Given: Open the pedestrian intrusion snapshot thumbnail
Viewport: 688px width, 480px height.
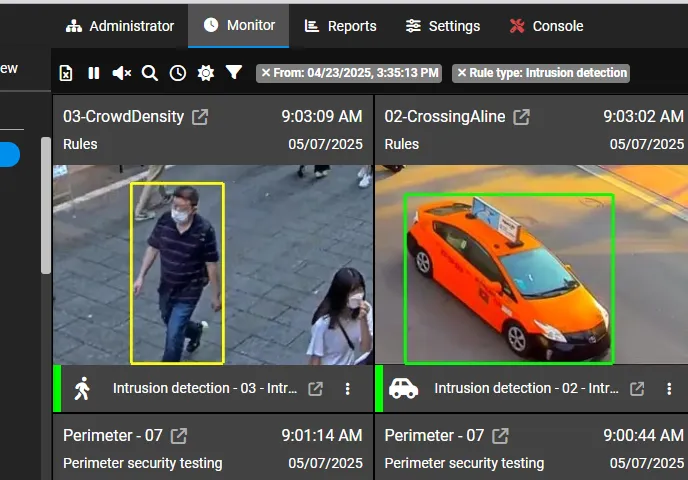Looking at the screenshot, I should [x=213, y=265].
